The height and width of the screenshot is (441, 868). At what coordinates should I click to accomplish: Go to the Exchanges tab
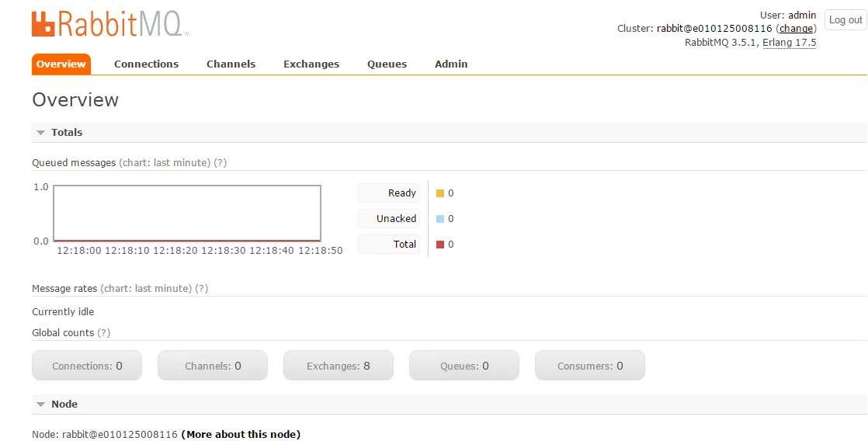(311, 64)
